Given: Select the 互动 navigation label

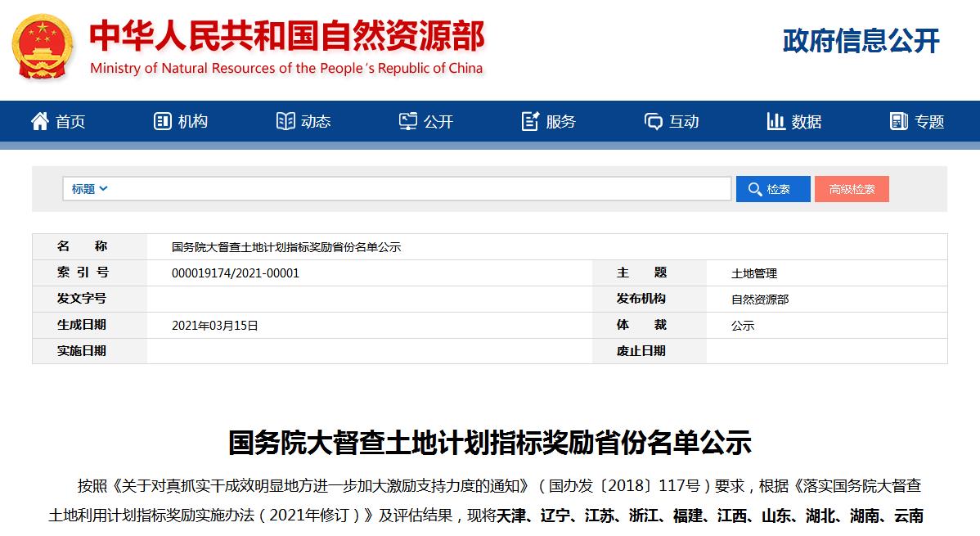Looking at the screenshot, I should [684, 121].
